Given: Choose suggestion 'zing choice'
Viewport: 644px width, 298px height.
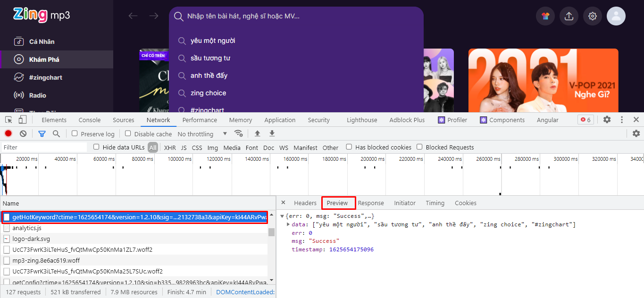Looking at the screenshot, I should pyautogui.click(x=209, y=93).
